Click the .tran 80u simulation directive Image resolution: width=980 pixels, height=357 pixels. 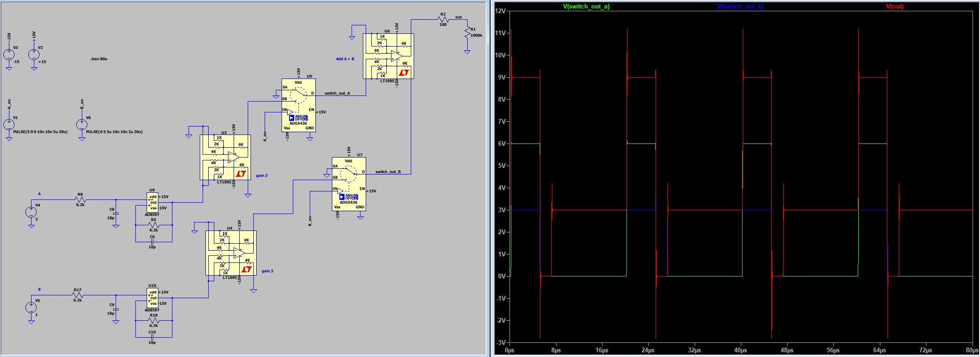pyautogui.click(x=99, y=59)
